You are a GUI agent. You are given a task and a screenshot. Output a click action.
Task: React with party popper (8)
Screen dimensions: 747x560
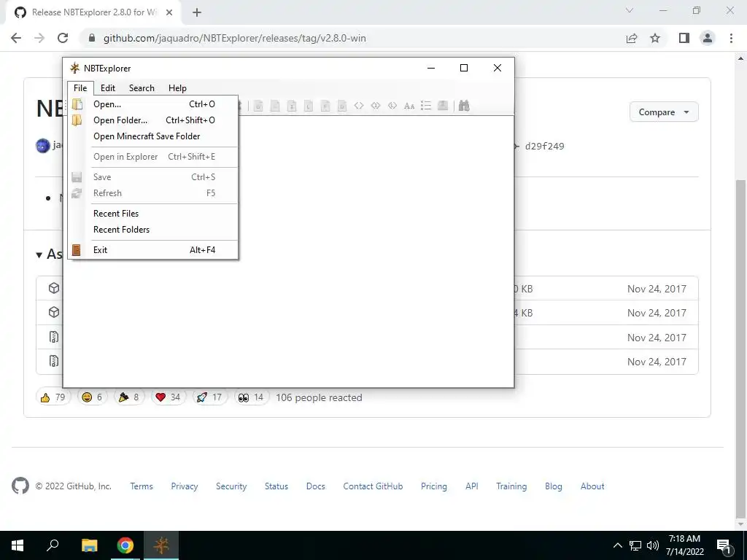point(129,397)
